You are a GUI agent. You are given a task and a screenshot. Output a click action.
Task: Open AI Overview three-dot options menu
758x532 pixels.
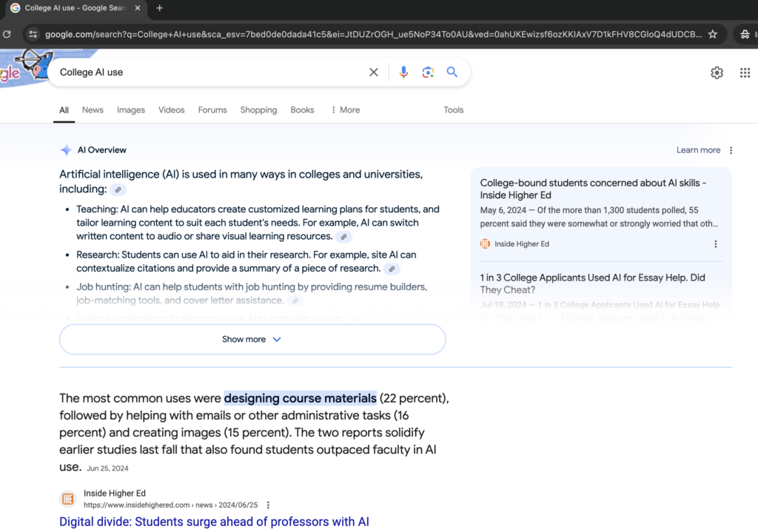(x=731, y=150)
